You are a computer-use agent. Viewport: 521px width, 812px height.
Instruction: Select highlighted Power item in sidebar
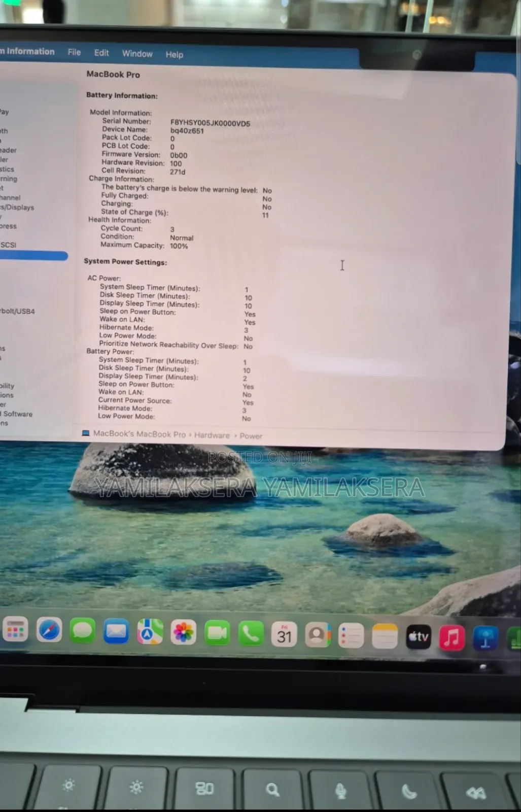pyautogui.click(x=33, y=256)
